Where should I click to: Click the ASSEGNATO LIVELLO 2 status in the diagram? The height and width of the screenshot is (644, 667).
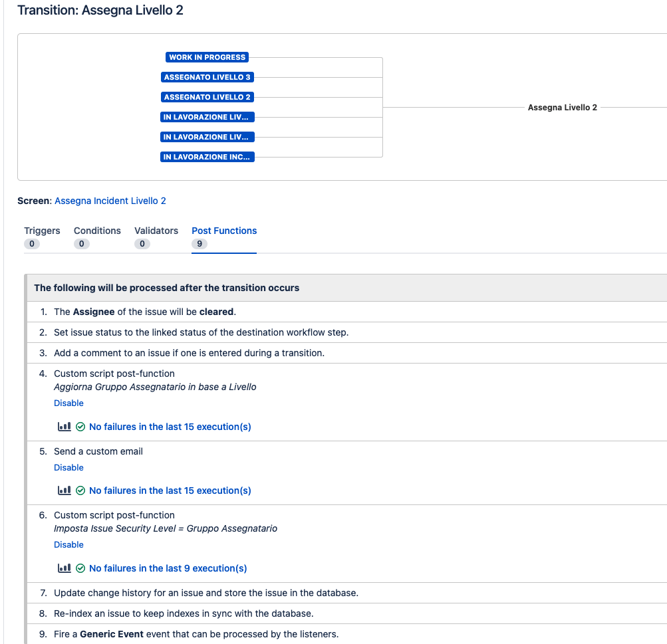point(207,97)
